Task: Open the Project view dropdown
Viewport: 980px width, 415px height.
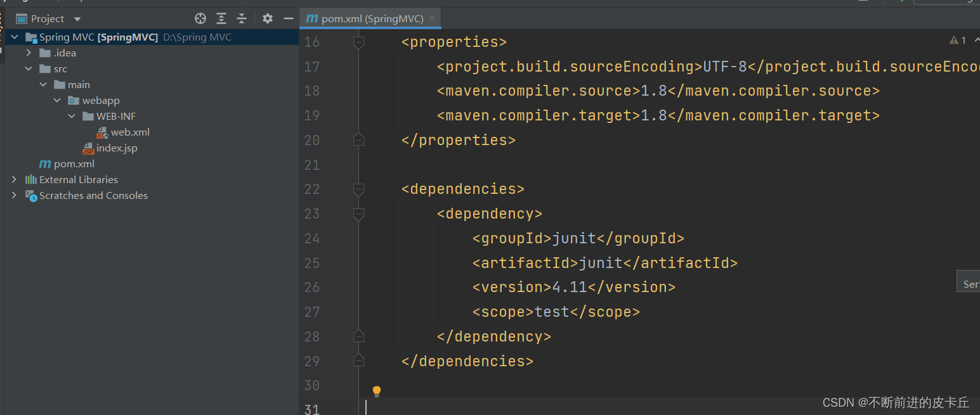Action: [x=77, y=19]
